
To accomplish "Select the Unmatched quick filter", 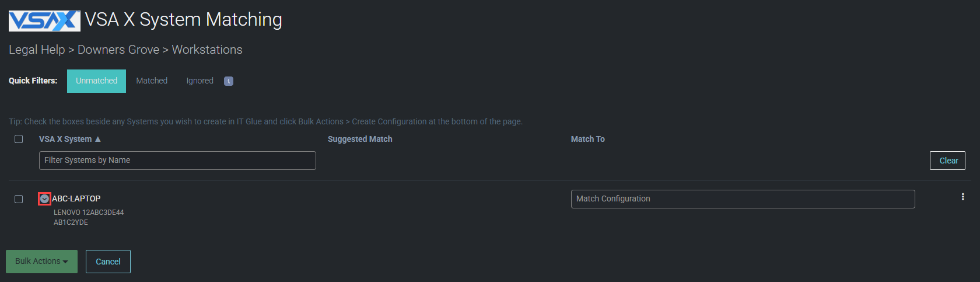I will 96,81.
